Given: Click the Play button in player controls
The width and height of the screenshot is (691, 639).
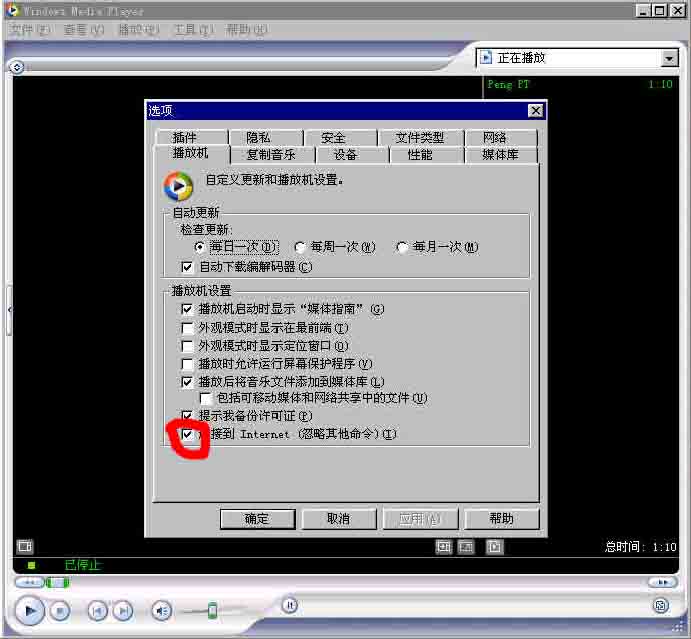Looking at the screenshot, I should [x=30, y=611].
